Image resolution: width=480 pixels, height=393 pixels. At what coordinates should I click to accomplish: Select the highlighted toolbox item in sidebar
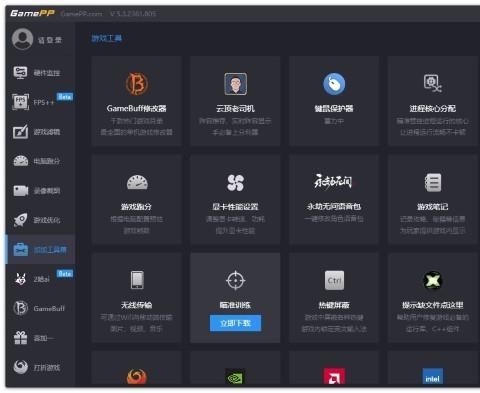click(x=40, y=249)
